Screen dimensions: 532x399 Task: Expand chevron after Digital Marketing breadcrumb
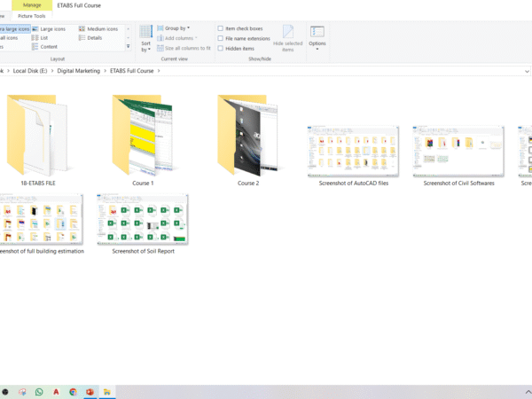(x=106, y=71)
